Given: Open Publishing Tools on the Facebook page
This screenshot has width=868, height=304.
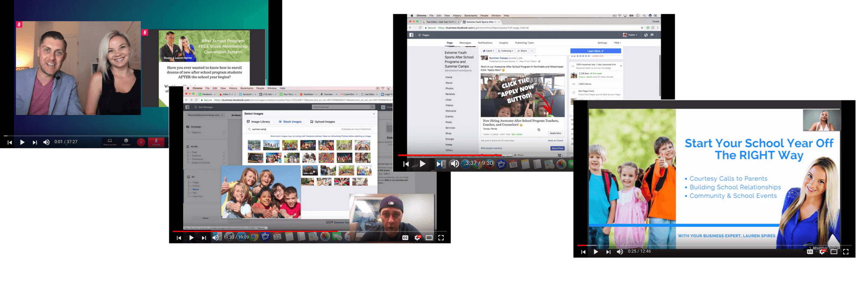Looking at the screenshot, I should (x=524, y=43).
